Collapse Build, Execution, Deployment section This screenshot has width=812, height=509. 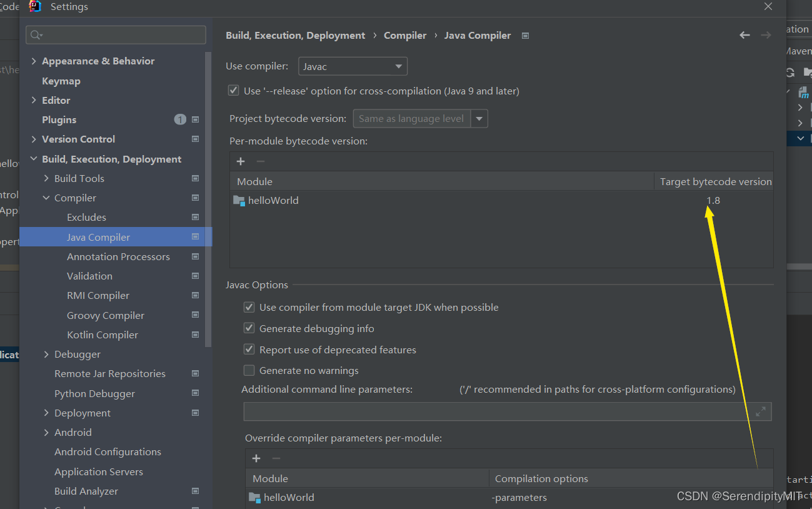34,159
